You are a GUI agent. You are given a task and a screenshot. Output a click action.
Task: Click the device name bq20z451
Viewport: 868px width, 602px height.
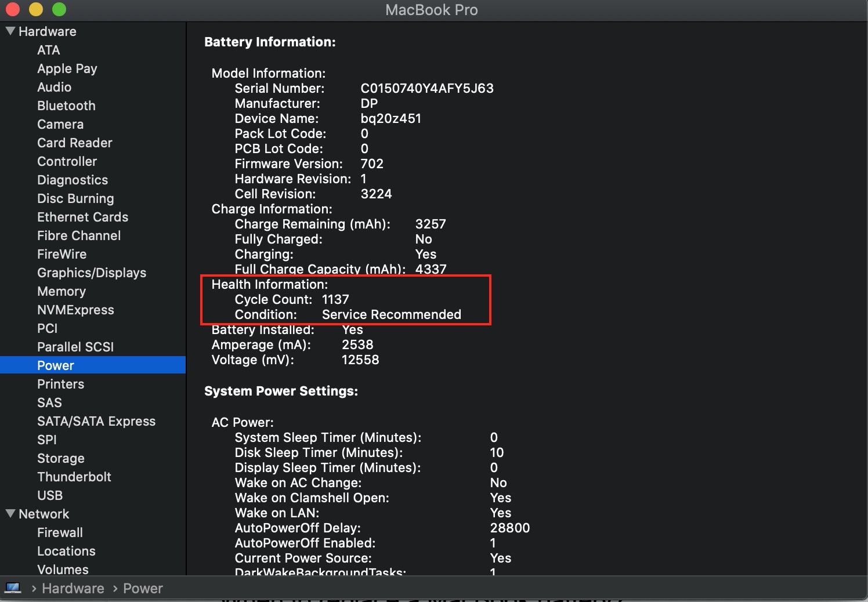tap(391, 118)
